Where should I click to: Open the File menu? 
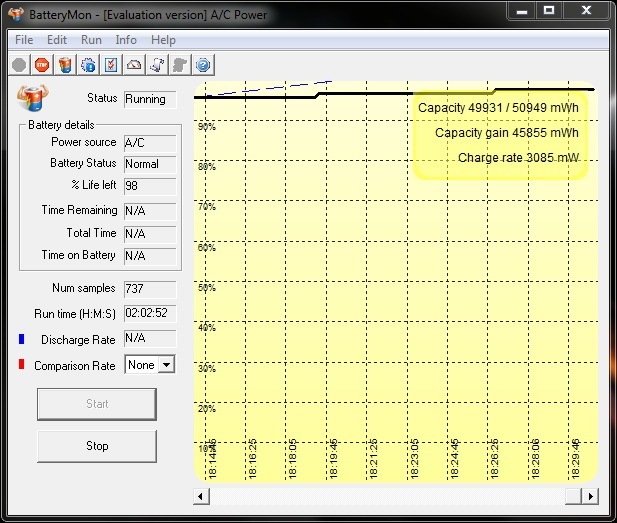click(x=24, y=40)
